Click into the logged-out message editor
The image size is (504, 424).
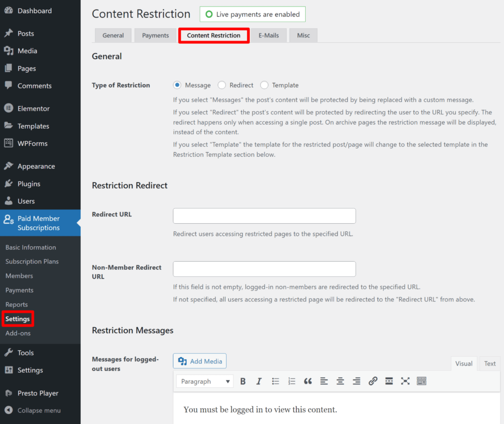(337, 408)
